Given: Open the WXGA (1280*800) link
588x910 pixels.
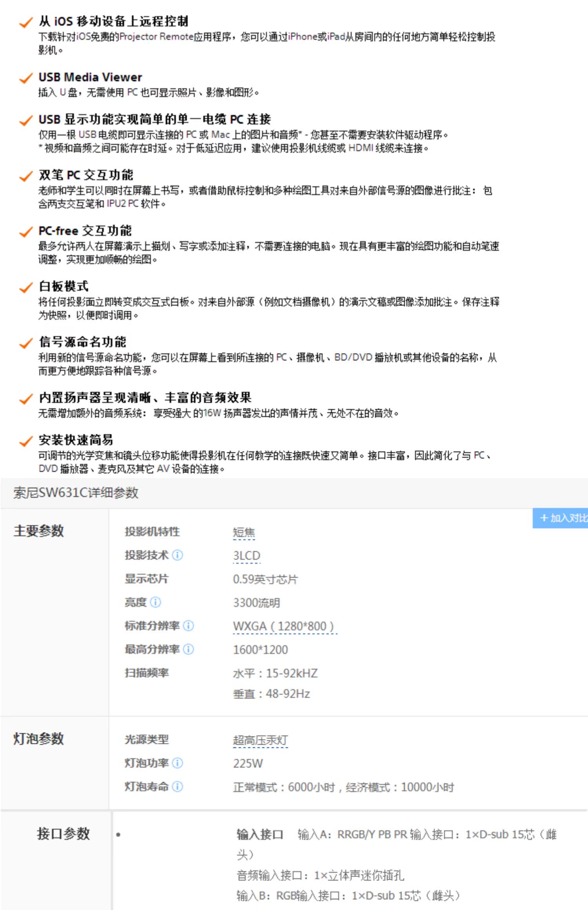Looking at the screenshot, I should pos(285,626).
